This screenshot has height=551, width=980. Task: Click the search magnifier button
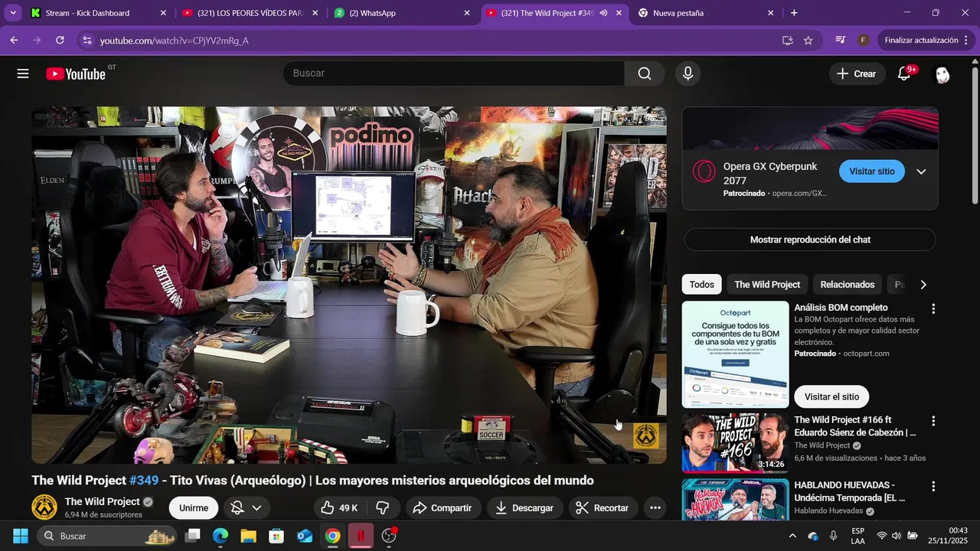pyautogui.click(x=645, y=73)
